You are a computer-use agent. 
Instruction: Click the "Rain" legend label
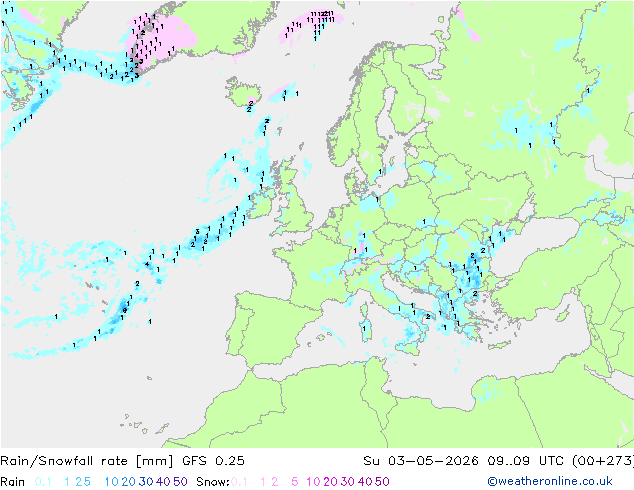[13, 482]
